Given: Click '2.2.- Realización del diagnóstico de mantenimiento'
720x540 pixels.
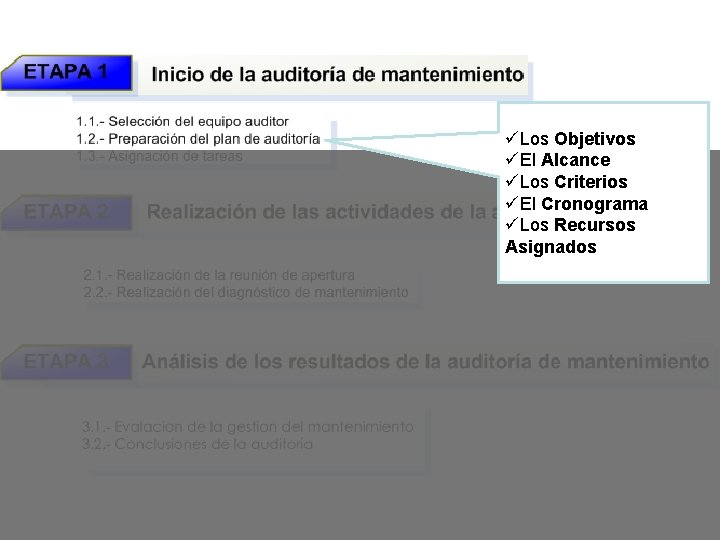Looking at the screenshot, I should (246, 292).
